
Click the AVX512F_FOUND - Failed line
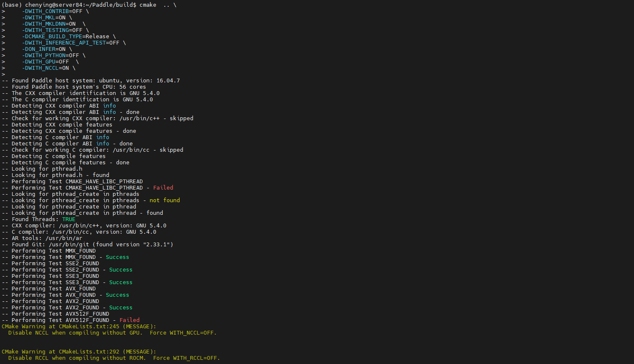click(x=71, y=320)
